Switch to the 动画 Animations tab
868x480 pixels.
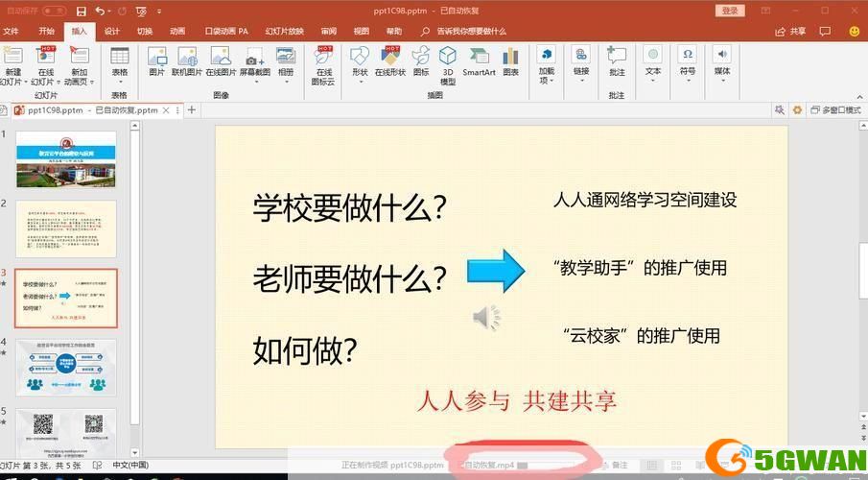(x=177, y=31)
